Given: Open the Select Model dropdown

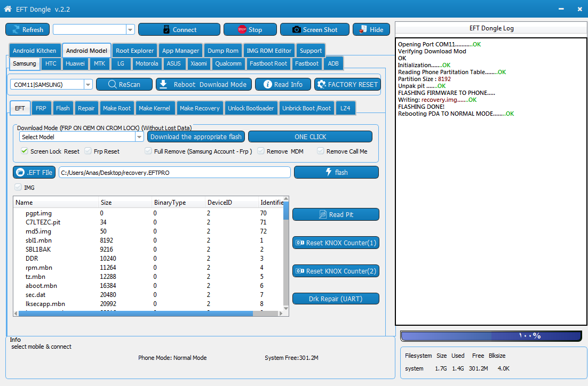Looking at the screenshot, I should 139,137.
